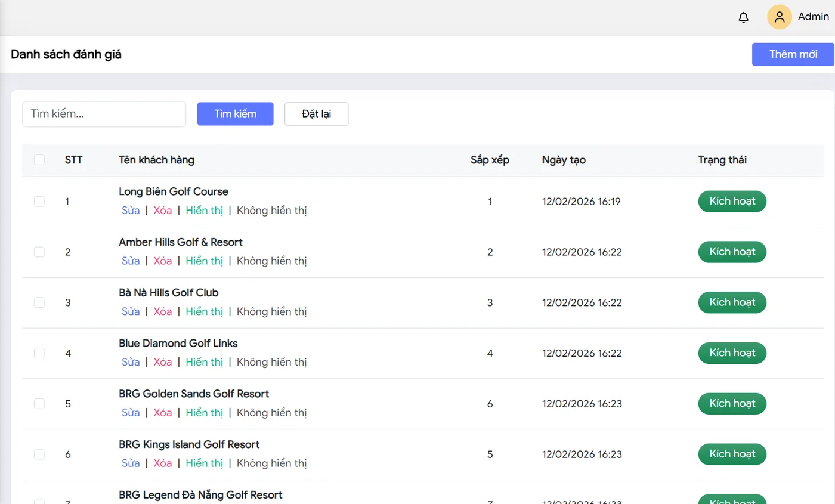Image resolution: width=835 pixels, height=504 pixels.
Task: Choose Không hiển thị for BRG Kings Island Golf Resort
Action: [x=272, y=463]
